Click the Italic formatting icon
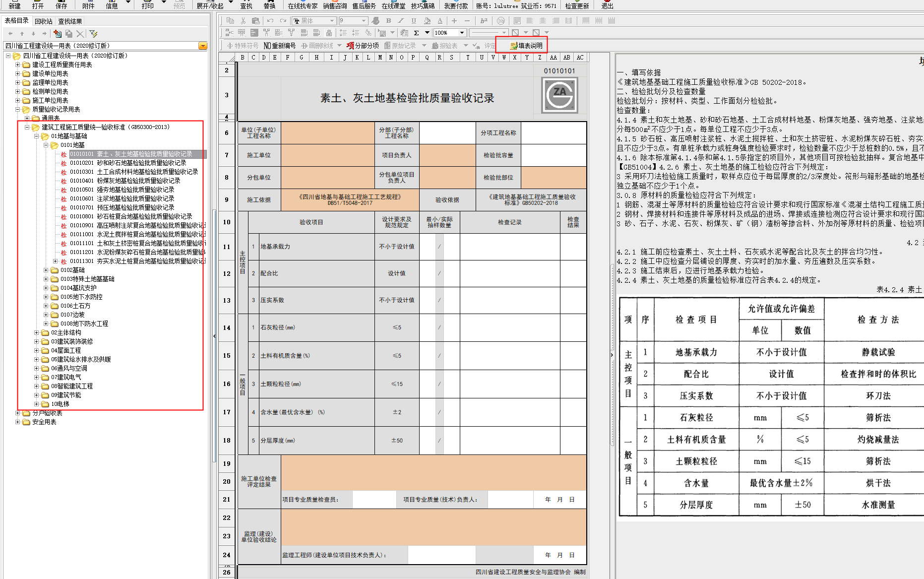This screenshot has height=579, width=924. pyautogui.click(x=401, y=21)
